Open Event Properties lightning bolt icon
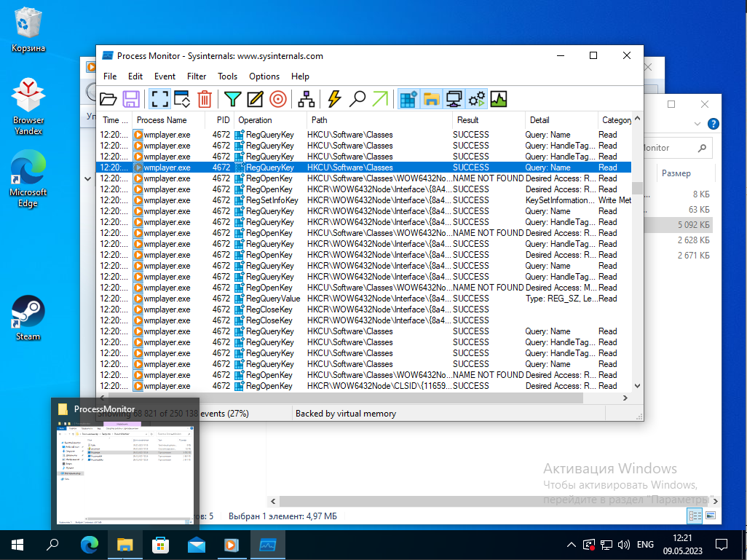Image resolution: width=747 pixels, height=560 pixels. [334, 99]
